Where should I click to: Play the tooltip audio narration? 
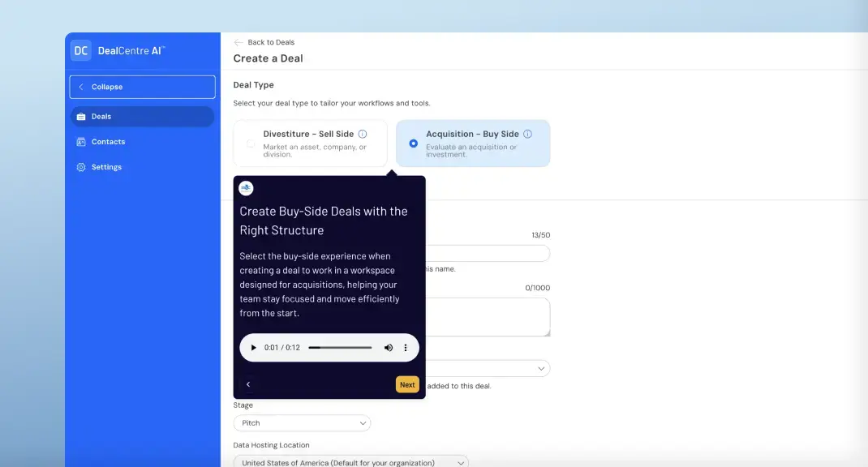point(253,348)
